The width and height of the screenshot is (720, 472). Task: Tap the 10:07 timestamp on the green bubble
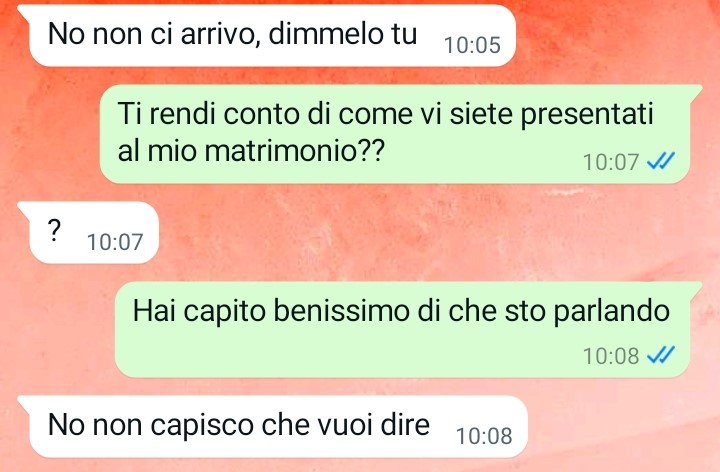(611, 162)
